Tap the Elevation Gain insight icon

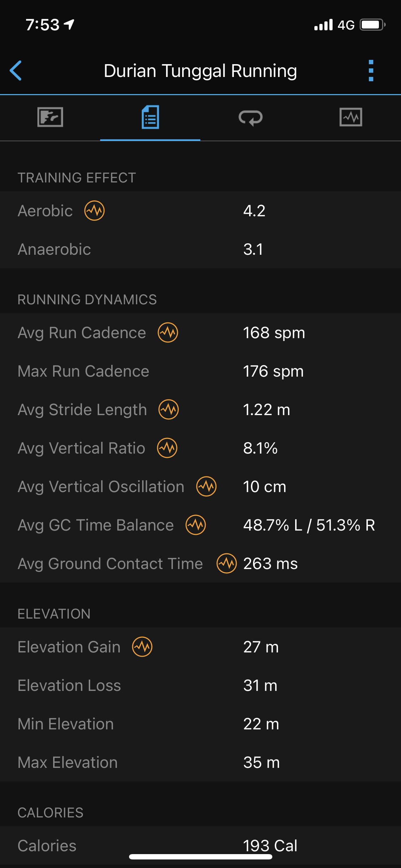click(x=142, y=647)
